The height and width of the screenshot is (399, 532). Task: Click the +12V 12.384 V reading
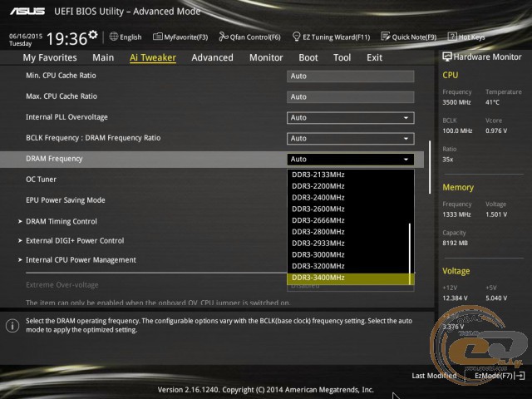pos(455,298)
